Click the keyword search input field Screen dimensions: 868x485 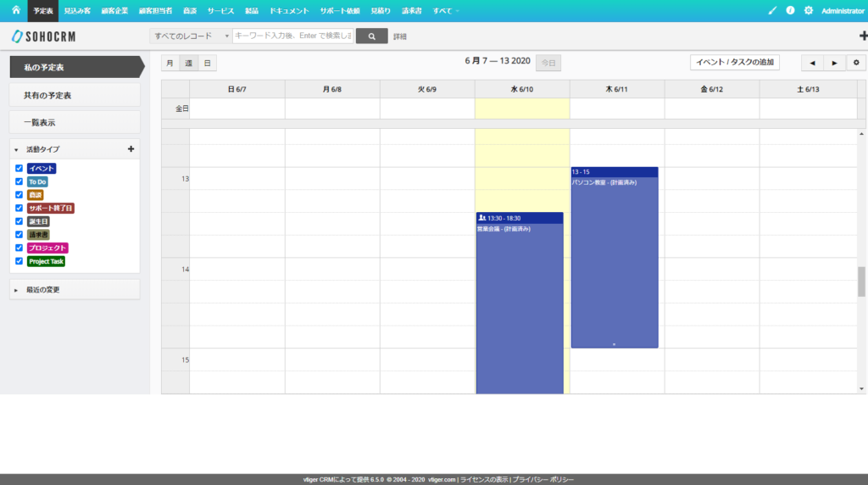(x=292, y=36)
